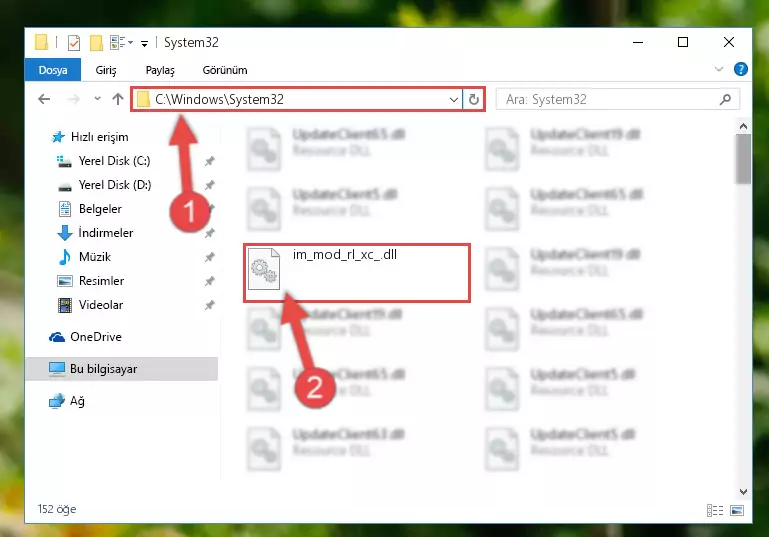769x537 pixels.
Task: Select OneDrive in the navigation pane
Action: [x=96, y=337]
